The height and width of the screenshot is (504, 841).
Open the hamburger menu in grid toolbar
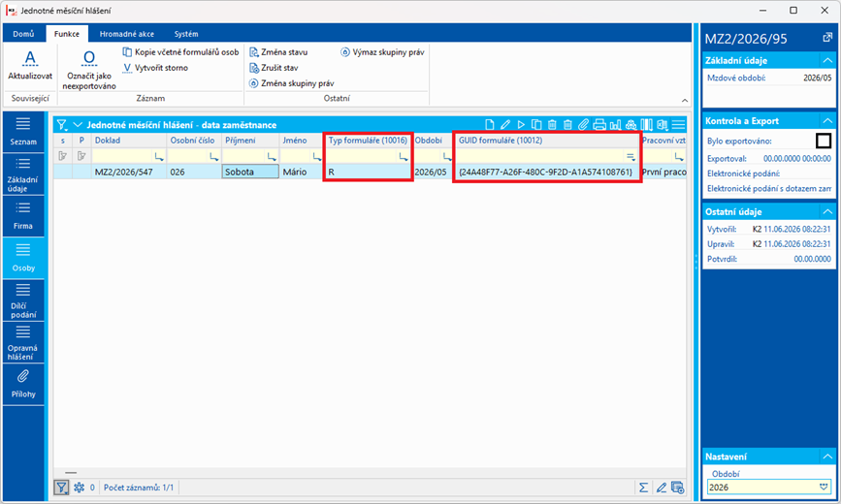(678, 125)
